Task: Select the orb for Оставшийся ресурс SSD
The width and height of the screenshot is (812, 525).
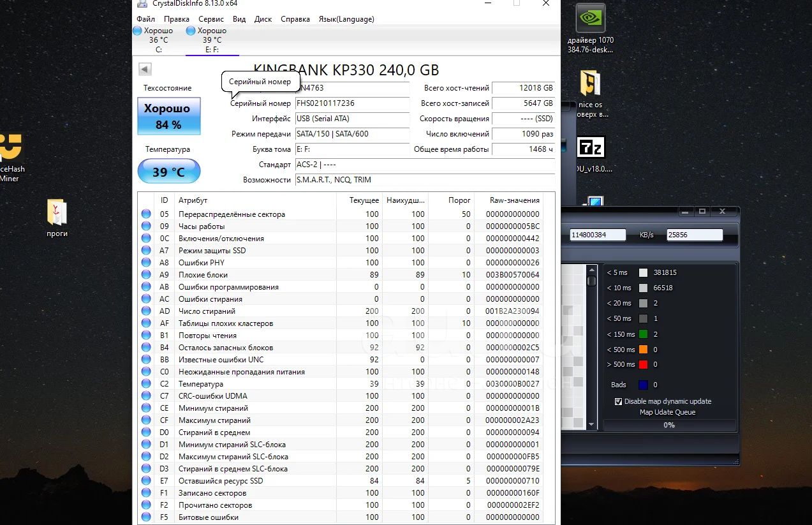Action: tap(147, 481)
